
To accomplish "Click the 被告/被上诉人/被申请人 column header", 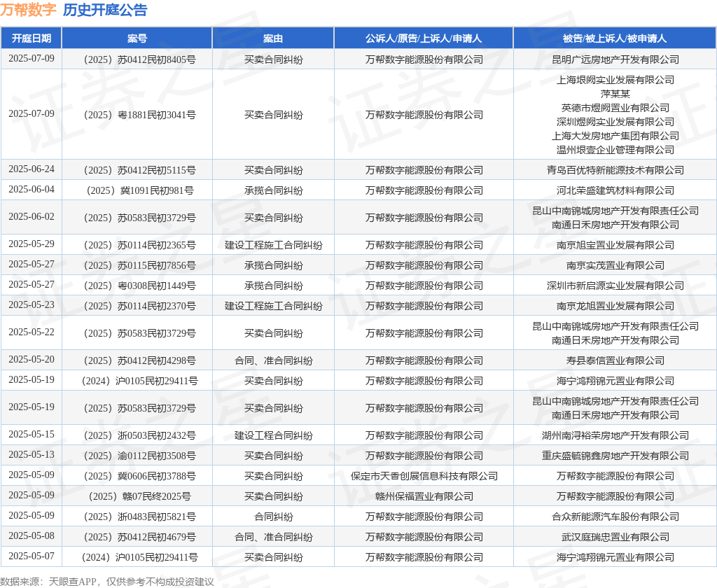I will pos(615,38).
